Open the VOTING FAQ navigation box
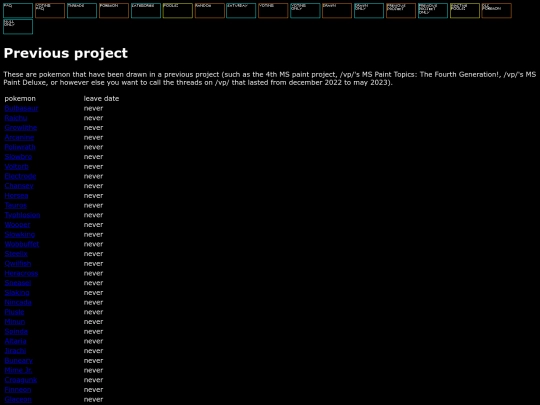 pos(50,11)
